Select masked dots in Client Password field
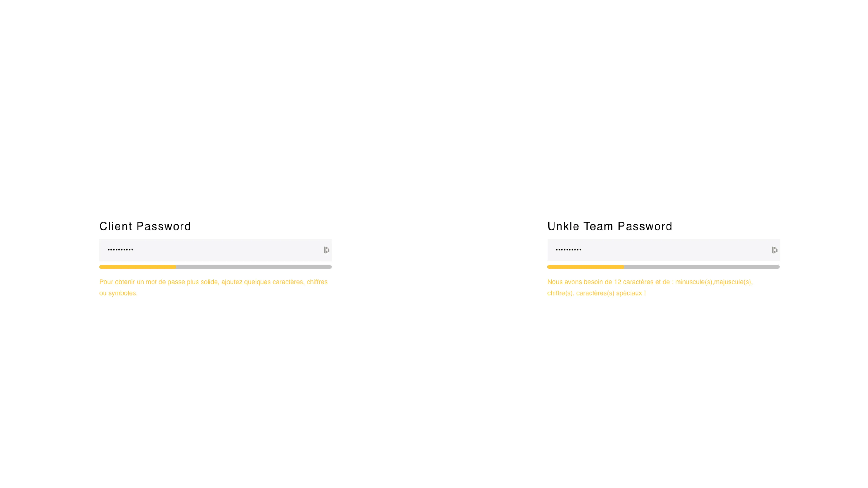Screen dimensions: 868x488 (x=120, y=250)
